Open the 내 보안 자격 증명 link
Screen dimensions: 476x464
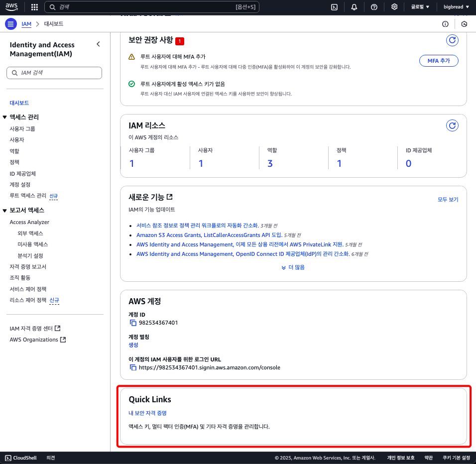(x=147, y=413)
